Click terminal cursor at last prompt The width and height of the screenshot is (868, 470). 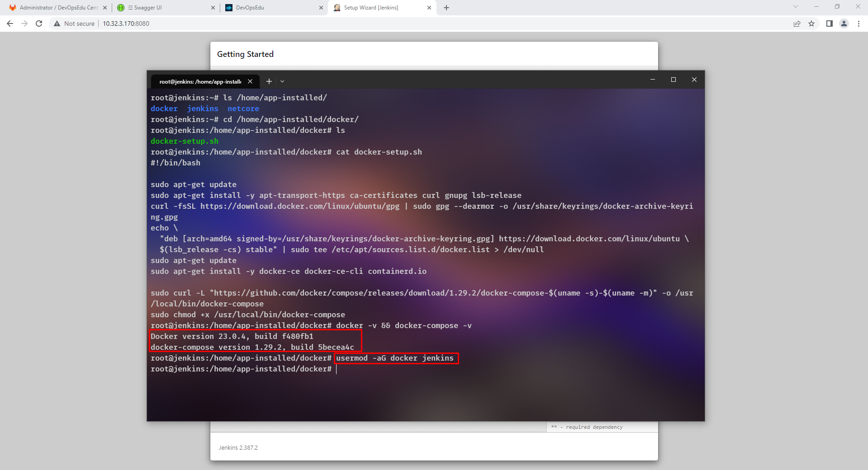pos(337,369)
